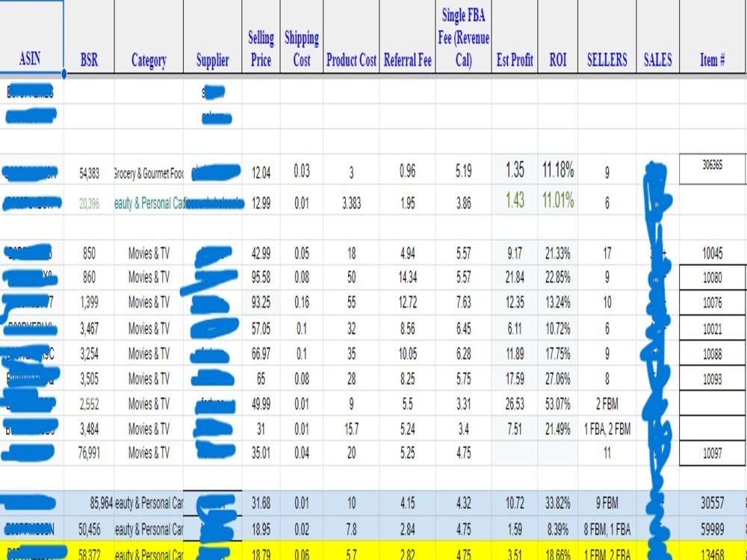Select Est Profit cell 1.35
Viewport: 747px width, 560px height.
tap(515, 169)
